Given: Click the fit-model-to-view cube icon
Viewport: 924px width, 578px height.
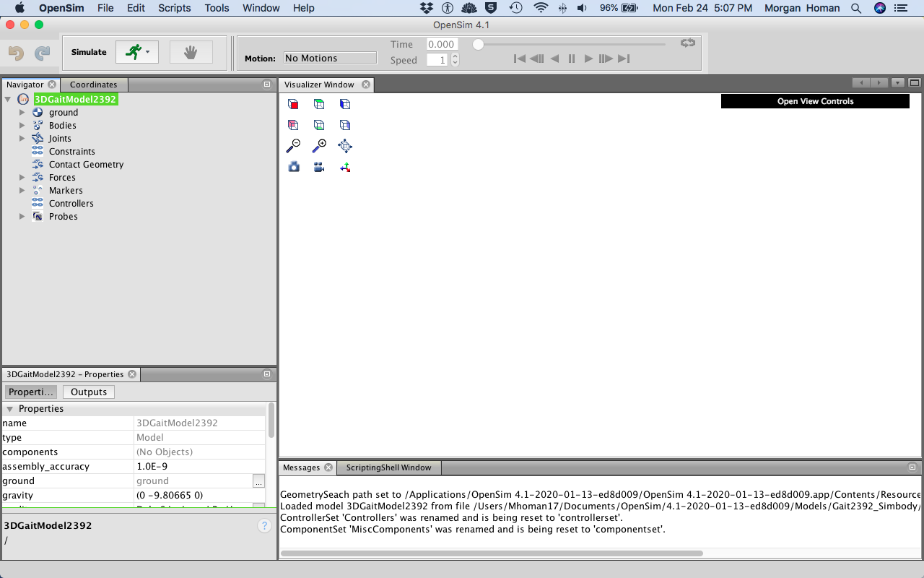Looking at the screenshot, I should coord(345,146).
